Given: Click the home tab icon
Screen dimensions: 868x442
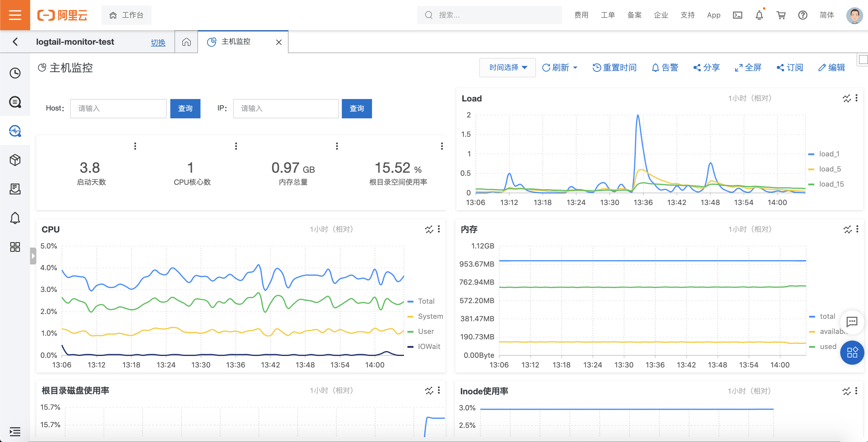Looking at the screenshot, I should coord(186,42).
